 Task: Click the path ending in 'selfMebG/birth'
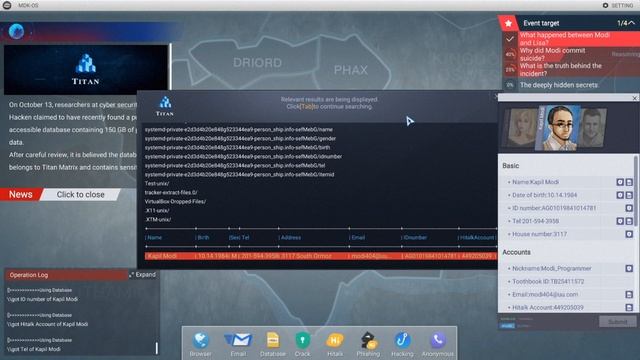(238, 148)
